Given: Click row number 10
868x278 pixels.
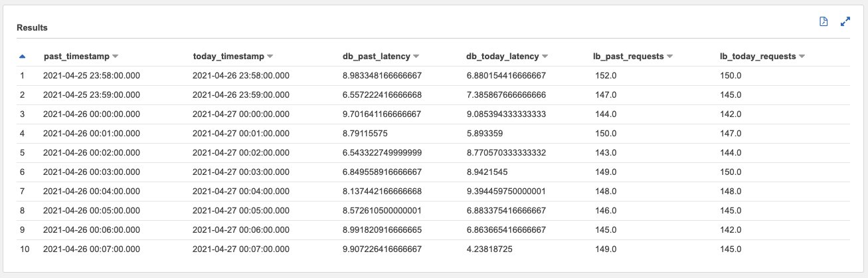Looking at the screenshot, I should 24,249.
